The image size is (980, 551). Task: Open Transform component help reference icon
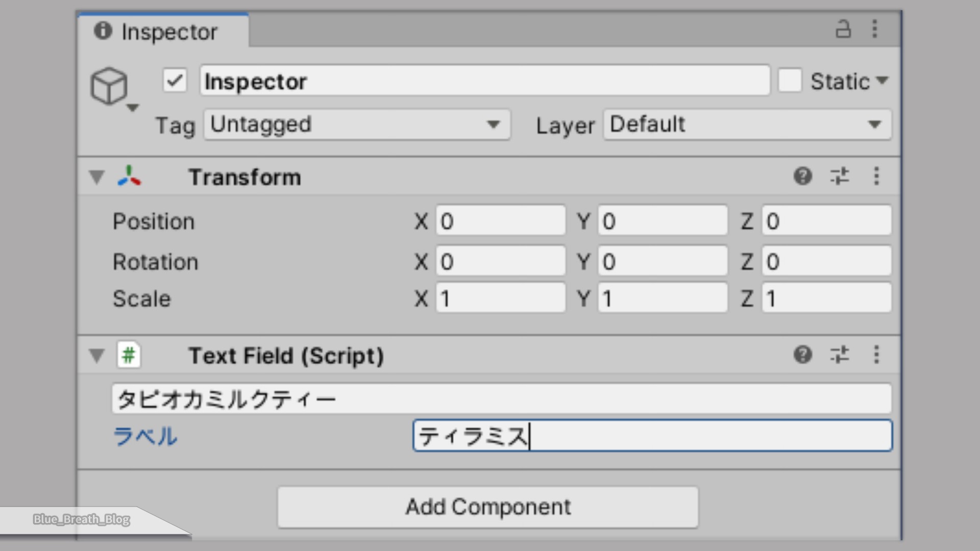(803, 177)
